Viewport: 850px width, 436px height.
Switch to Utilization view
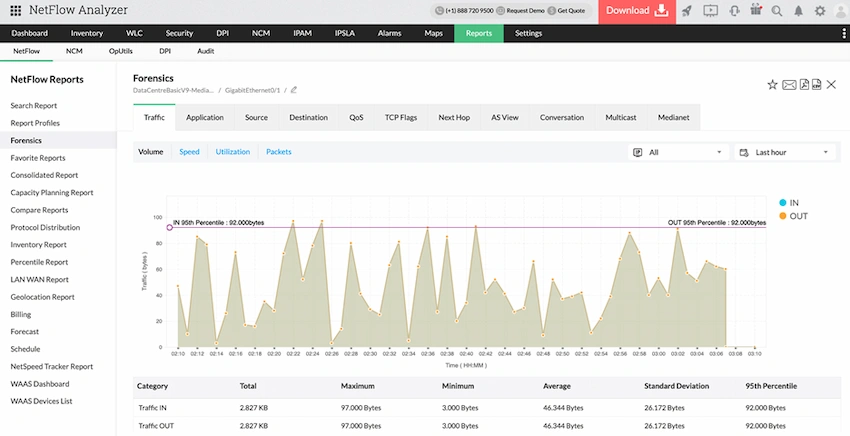pos(233,152)
